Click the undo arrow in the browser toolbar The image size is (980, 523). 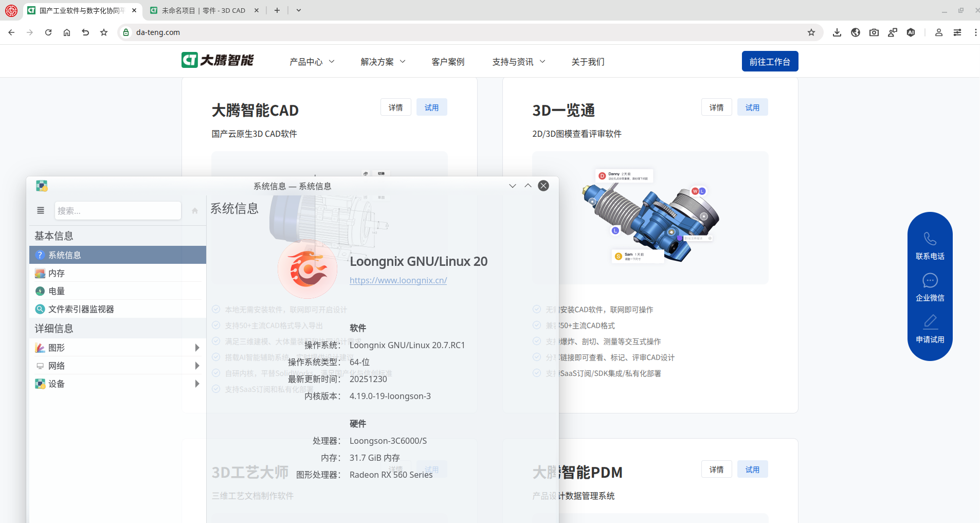85,32
